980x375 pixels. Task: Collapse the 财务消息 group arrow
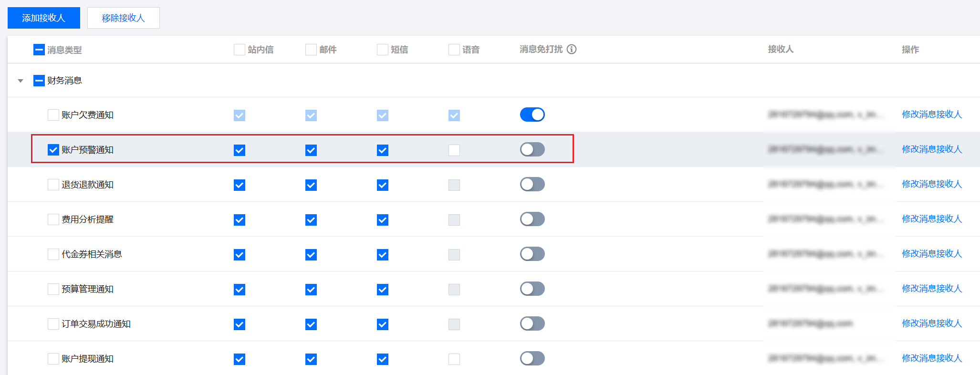coord(21,81)
